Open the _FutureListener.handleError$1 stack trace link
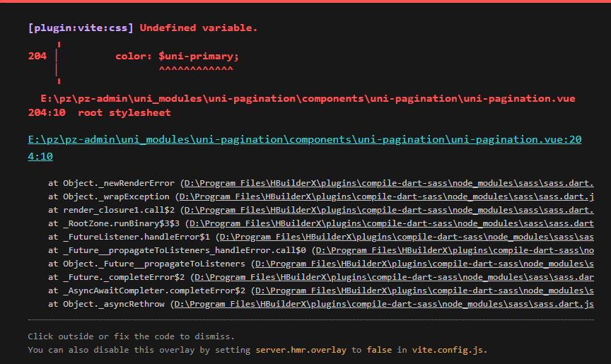Image resolution: width=611 pixels, height=364 pixels. click(x=407, y=237)
